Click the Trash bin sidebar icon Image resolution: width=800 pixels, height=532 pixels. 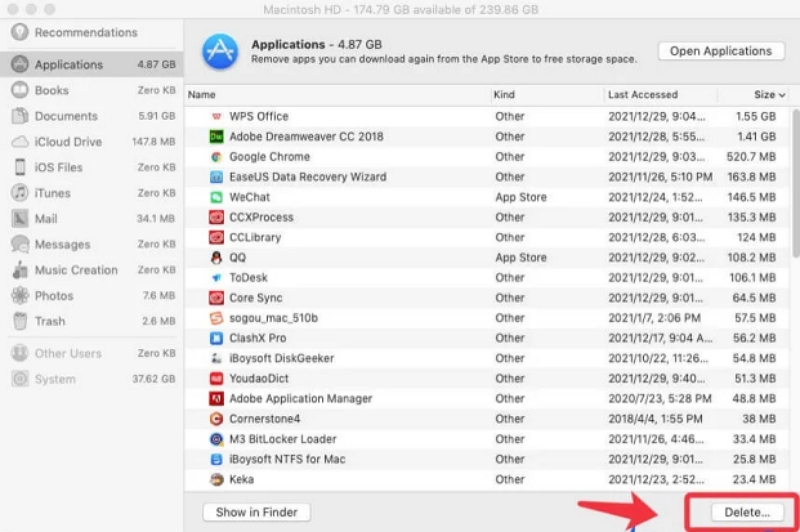pos(20,321)
